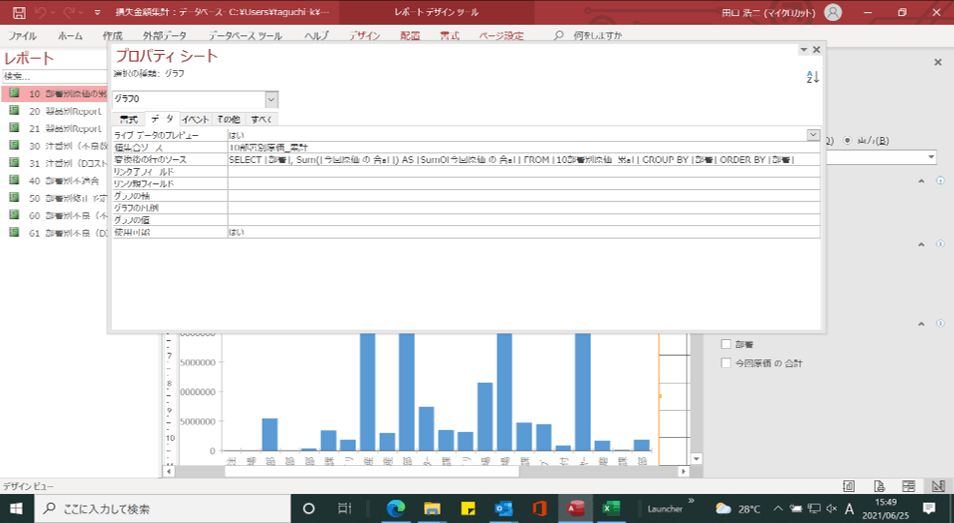Screen dimensions: 954x523
Task: Toggle the 部署 checkbox
Action: pos(725,344)
